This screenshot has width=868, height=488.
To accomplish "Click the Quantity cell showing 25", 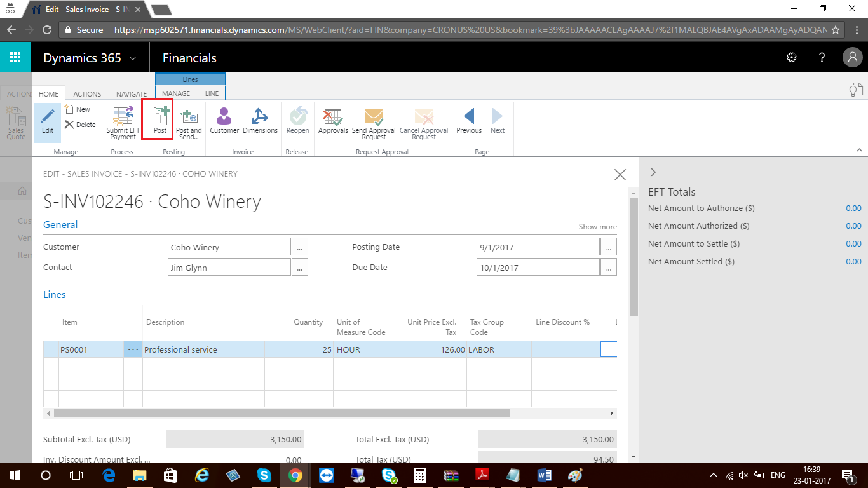I will point(299,349).
